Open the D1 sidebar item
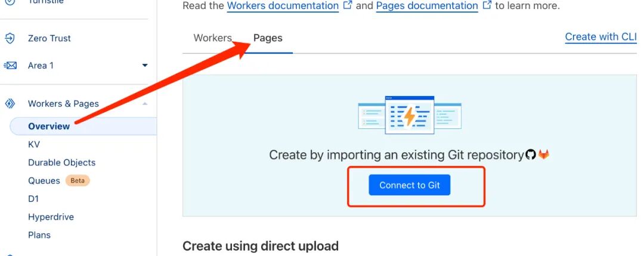Image resolution: width=644 pixels, height=256 pixels. [x=33, y=199]
